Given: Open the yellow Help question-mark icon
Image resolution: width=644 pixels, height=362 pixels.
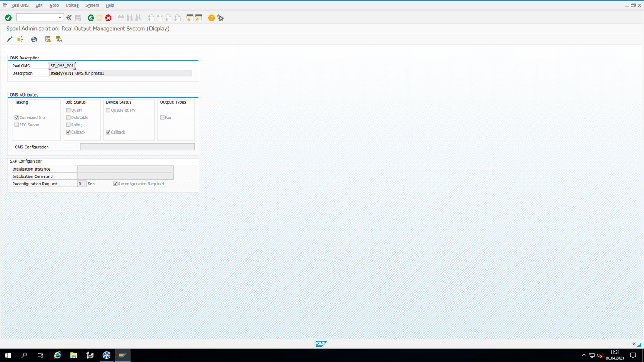Looking at the screenshot, I should click(x=212, y=18).
